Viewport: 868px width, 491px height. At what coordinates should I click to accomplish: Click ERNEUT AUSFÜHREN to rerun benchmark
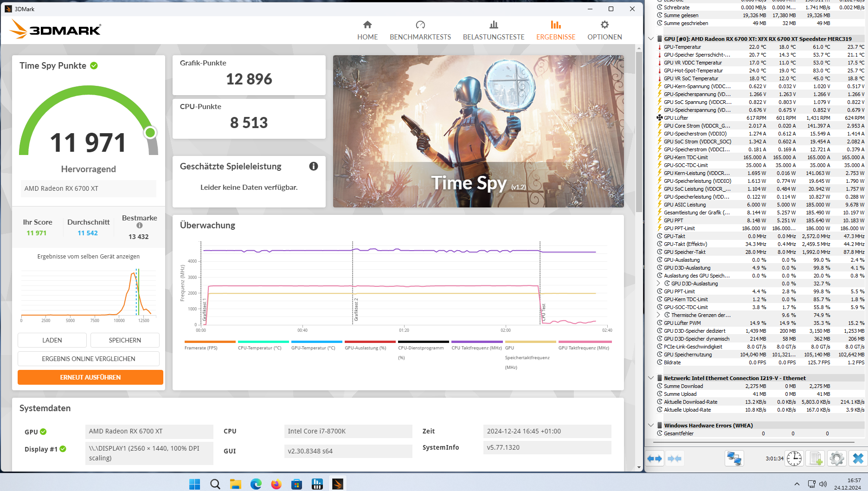(90, 377)
